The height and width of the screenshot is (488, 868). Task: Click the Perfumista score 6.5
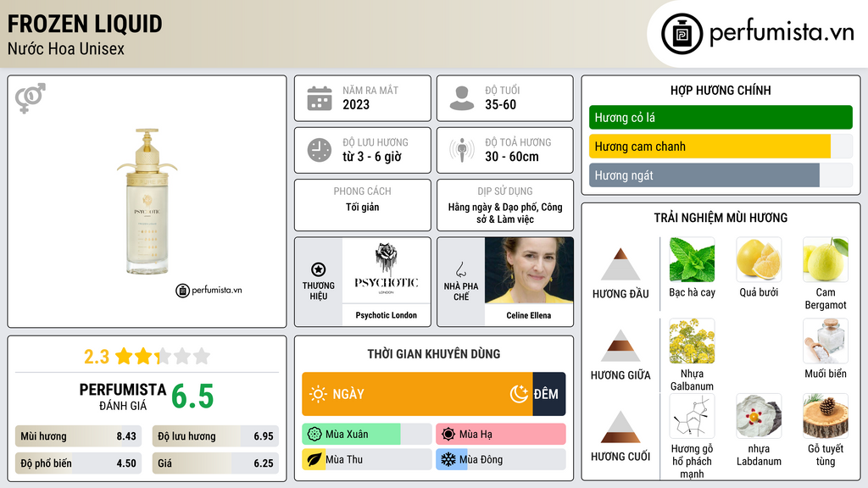coord(192,396)
